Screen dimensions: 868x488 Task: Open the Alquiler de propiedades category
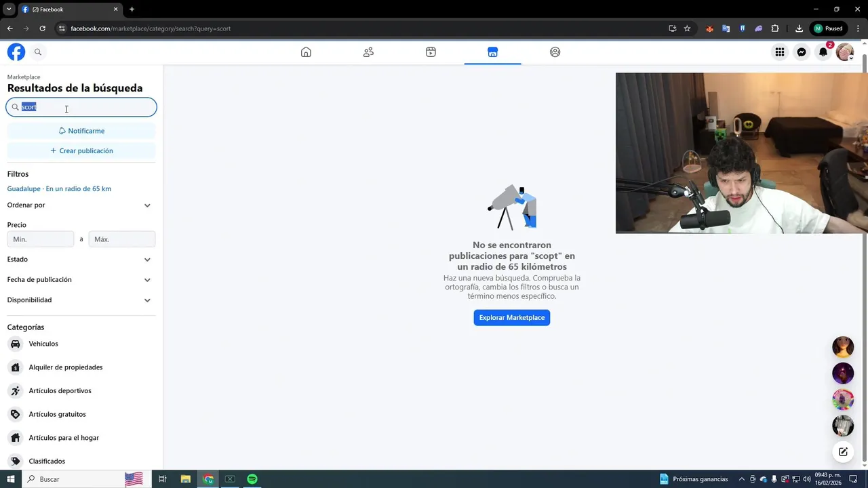click(81, 367)
